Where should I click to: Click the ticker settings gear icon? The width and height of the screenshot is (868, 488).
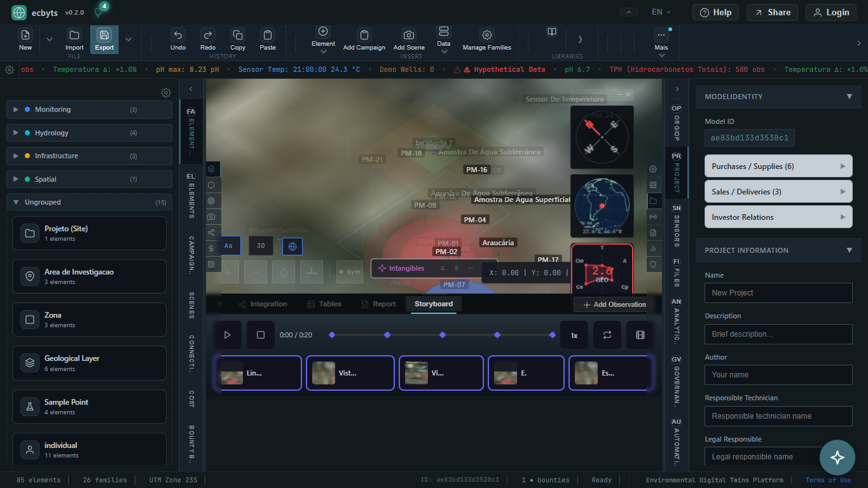click(10, 70)
